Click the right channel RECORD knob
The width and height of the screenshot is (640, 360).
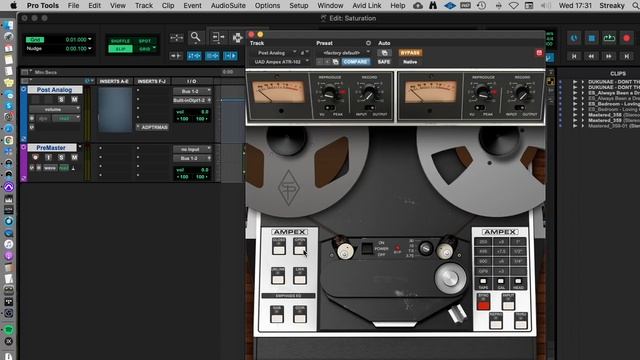click(522, 93)
